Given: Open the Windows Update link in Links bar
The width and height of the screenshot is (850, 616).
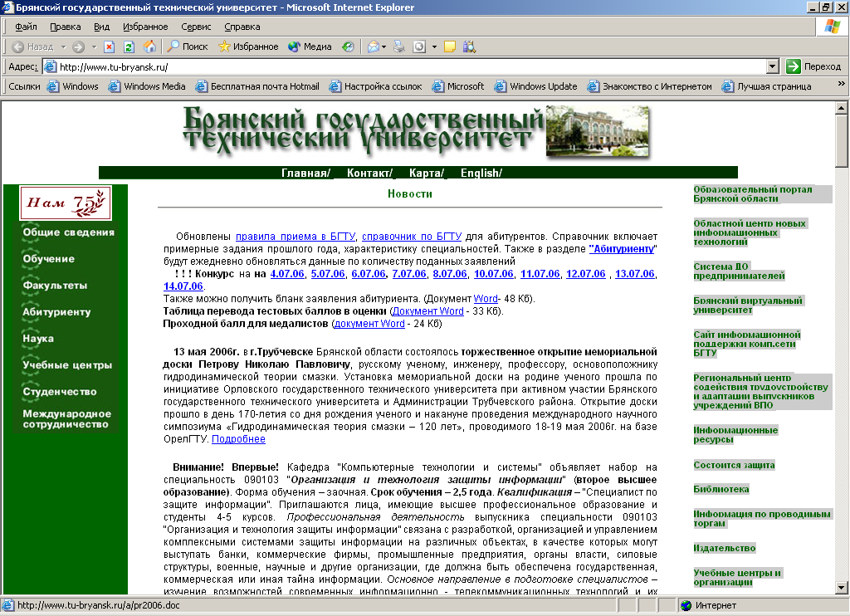Looking at the screenshot, I should [x=536, y=86].
